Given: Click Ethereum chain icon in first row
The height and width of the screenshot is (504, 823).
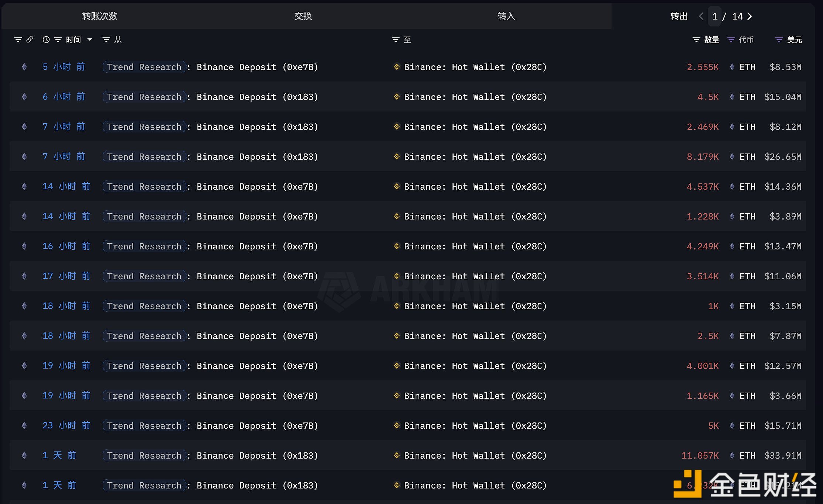Looking at the screenshot, I should coord(24,67).
